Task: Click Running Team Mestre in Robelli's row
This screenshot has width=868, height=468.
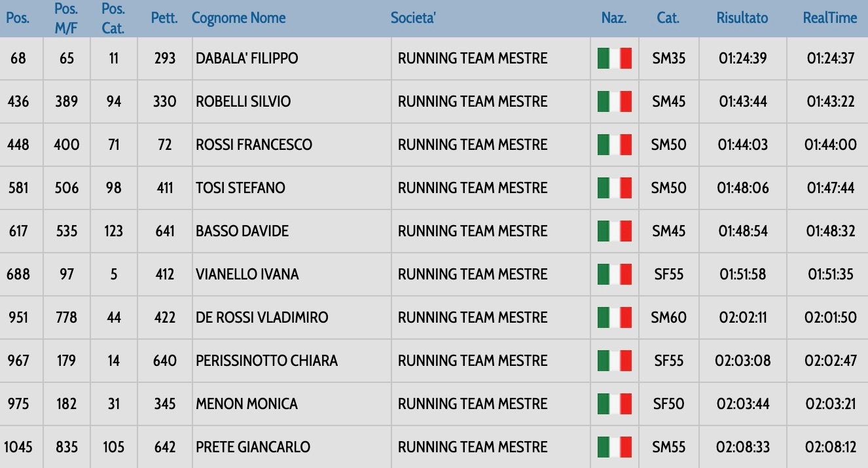Action: (473, 101)
